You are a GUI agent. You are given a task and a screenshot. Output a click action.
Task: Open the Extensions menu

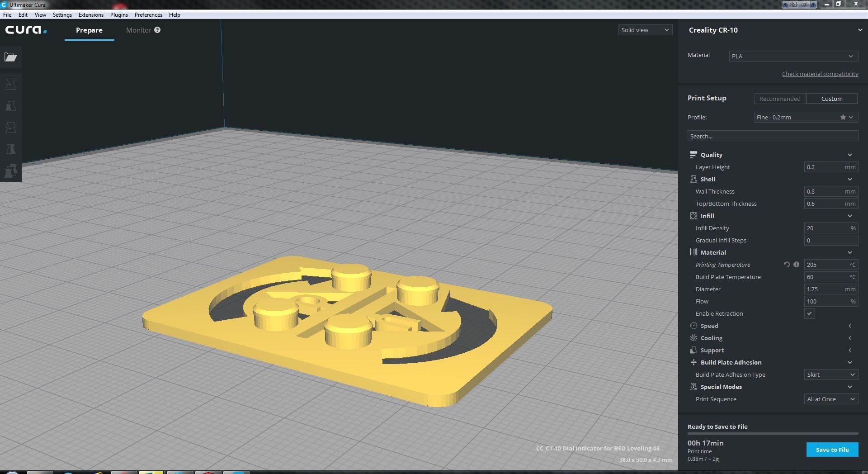[91, 14]
